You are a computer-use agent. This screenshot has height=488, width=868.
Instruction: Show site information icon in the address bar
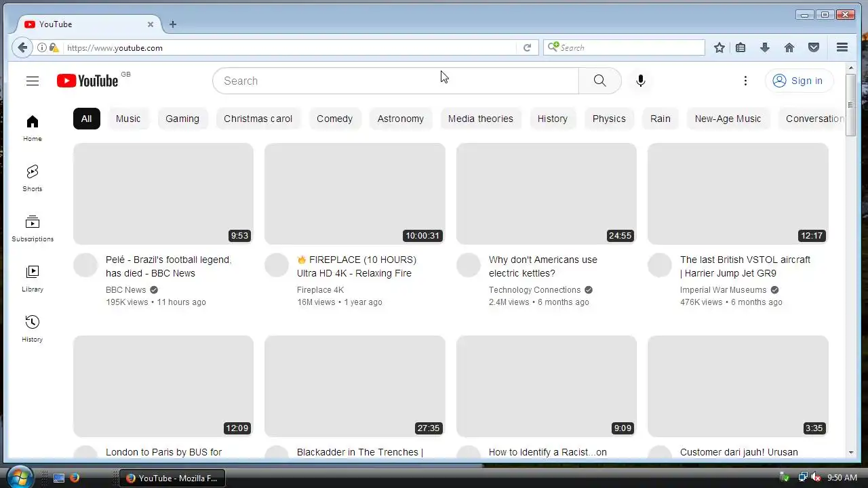point(42,47)
